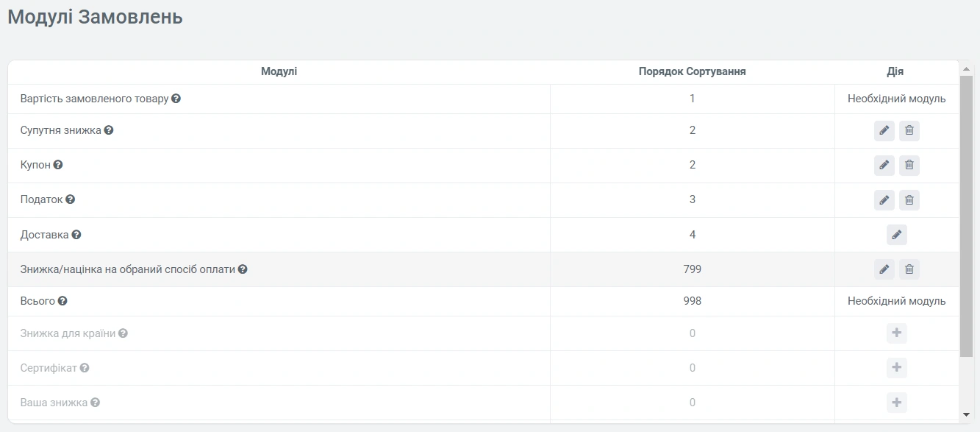Edit the Доставка module
Image resolution: width=980 pixels, height=432 pixels.
coord(897,235)
